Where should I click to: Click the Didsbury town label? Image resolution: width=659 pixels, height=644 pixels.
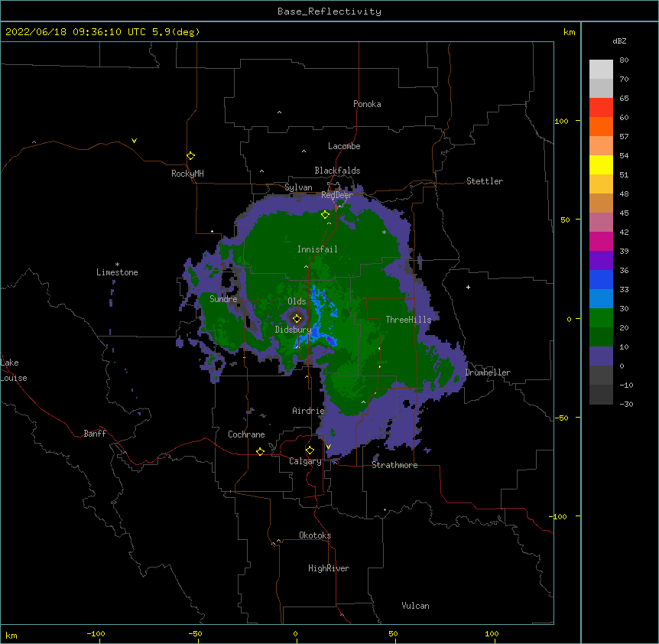[x=293, y=330]
